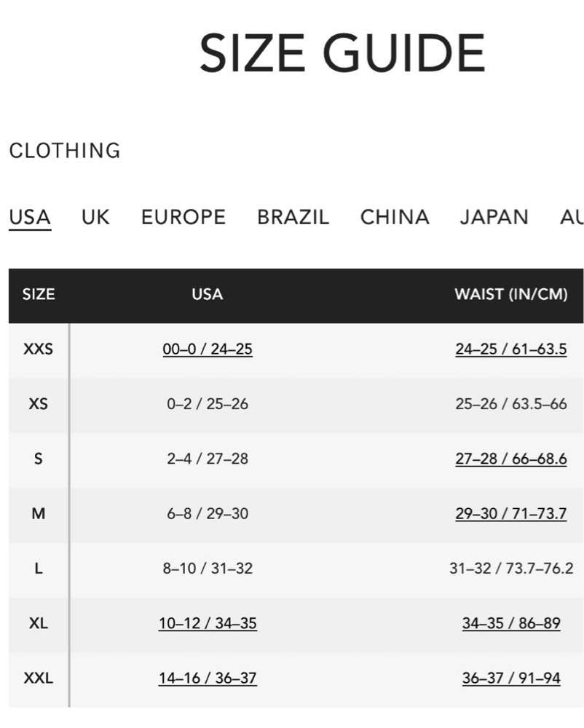
Task: Click XXL waist 36–37 / 91–94 link
Action: pyautogui.click(x=511, y=678)
